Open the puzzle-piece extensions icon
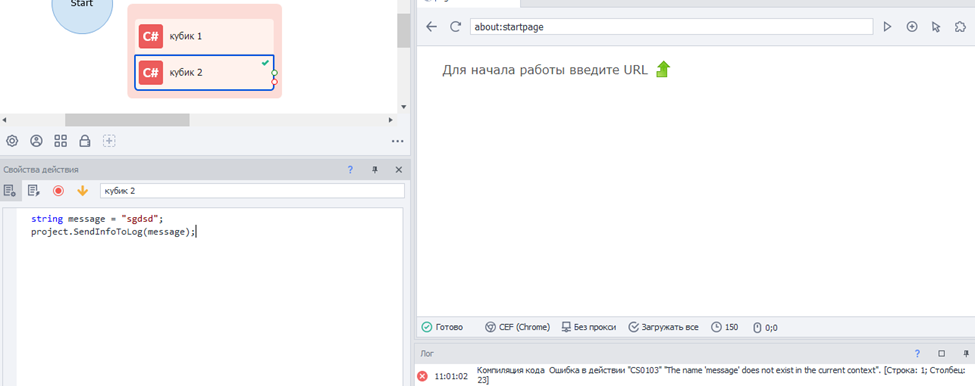This screenshot has height=386, width=975. coord(960,27)
